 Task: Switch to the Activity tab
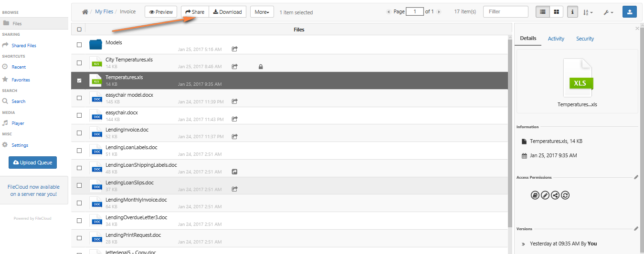pyautogui.click(x=556, y=39)
